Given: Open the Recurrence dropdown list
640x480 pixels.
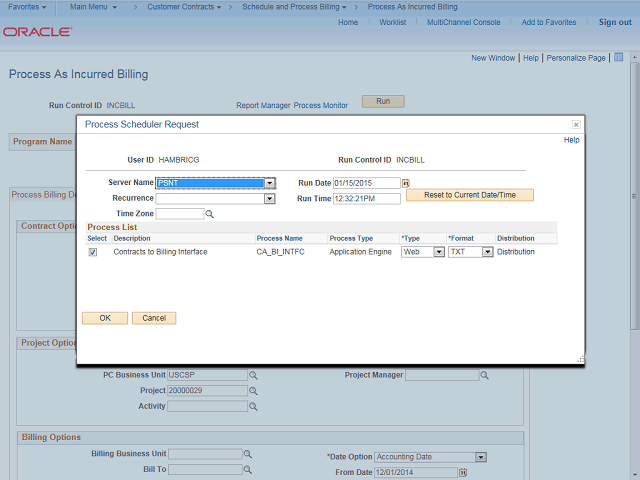Looking at the screenshot, I should [269, 199].
